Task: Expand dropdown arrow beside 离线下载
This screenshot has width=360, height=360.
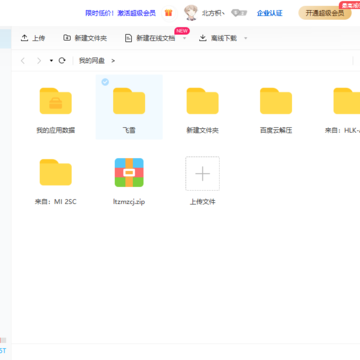Action: [x=246, y=38]
